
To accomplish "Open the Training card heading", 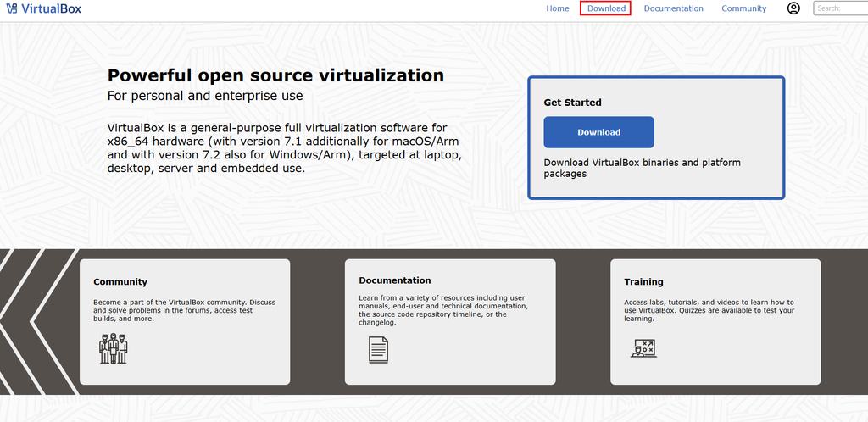I will [644, 281].
